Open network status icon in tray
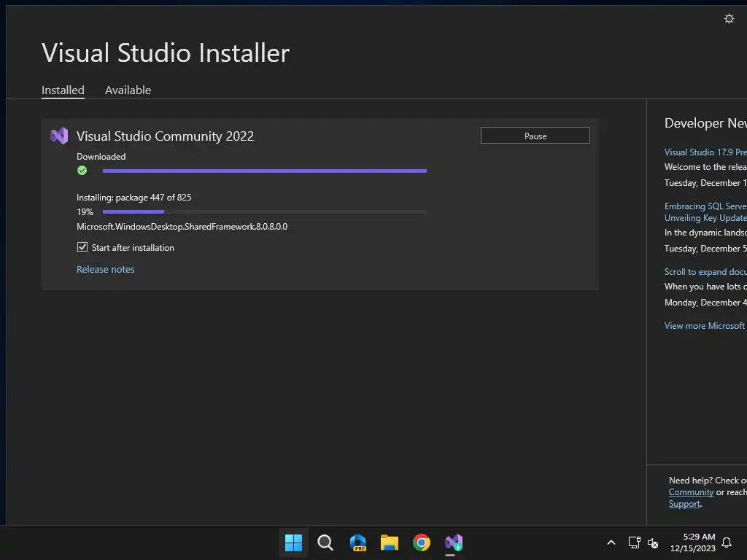Image resolution: width=747 pixels, height=560 pixels. (634, 542)
